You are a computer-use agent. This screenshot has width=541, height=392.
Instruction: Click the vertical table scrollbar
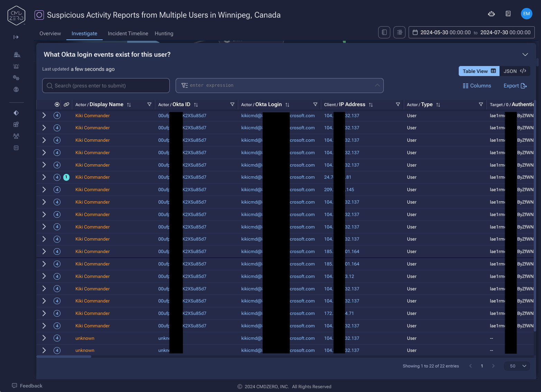(x=535, y=216)
